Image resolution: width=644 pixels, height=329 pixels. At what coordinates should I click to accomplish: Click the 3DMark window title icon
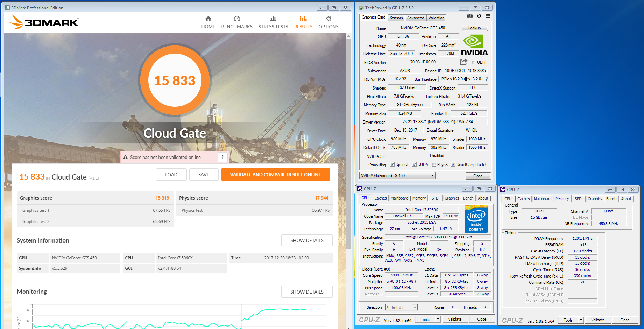pos(7,8)
